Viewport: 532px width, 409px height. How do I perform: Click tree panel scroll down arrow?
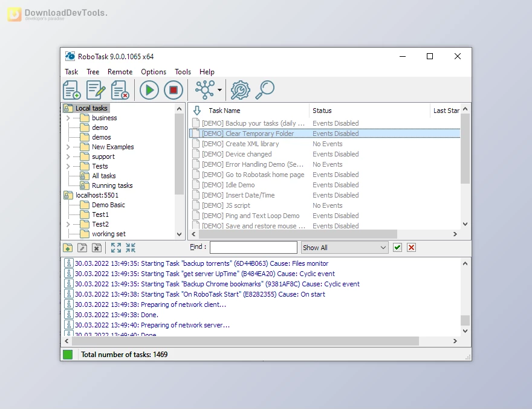click(x=179, y=234)
